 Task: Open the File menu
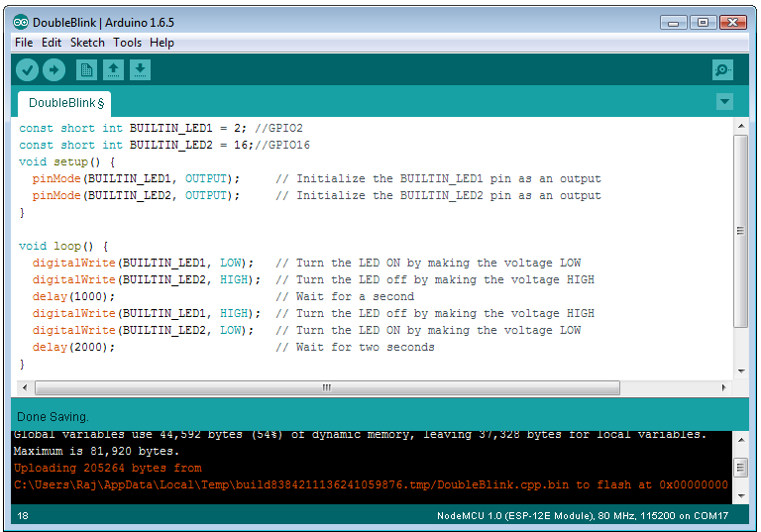pos(24,43)
